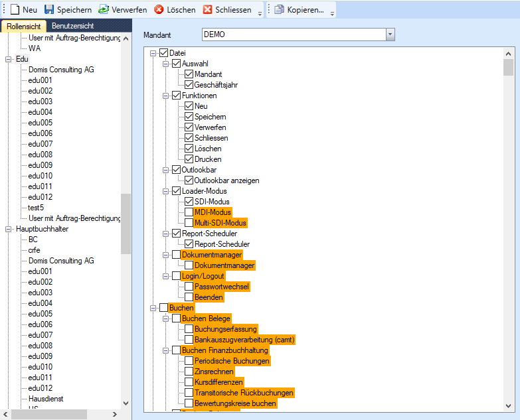Click the red Löschen delete icon
The image size is (520, 420).
[159, 10]
